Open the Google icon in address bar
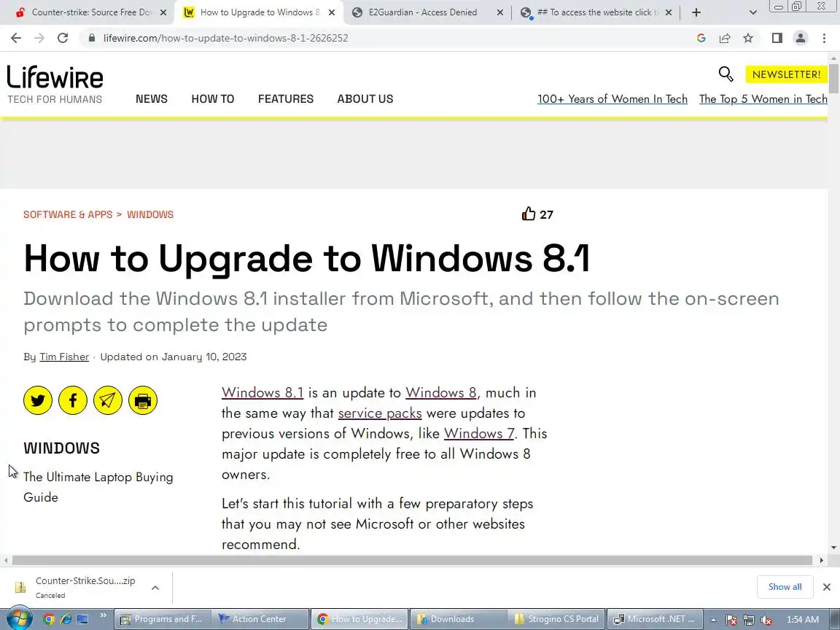This screenshot has width=840, height=630. (701, 38)
